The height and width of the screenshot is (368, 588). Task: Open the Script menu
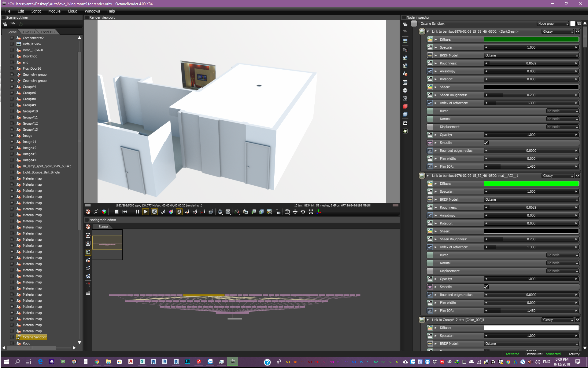pyautogui.click(x=36, y=11)
